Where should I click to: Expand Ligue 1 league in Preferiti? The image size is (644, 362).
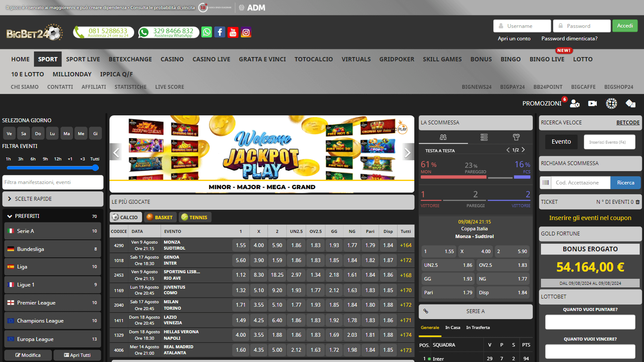pyautogui.click(x=53, y=285)
